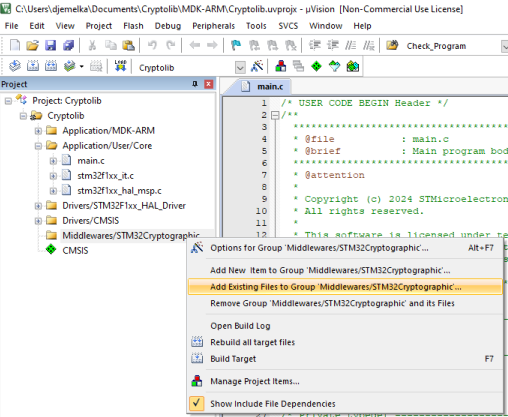
Task: Click the Rebuild all toolbar icon
Action: 51,66
